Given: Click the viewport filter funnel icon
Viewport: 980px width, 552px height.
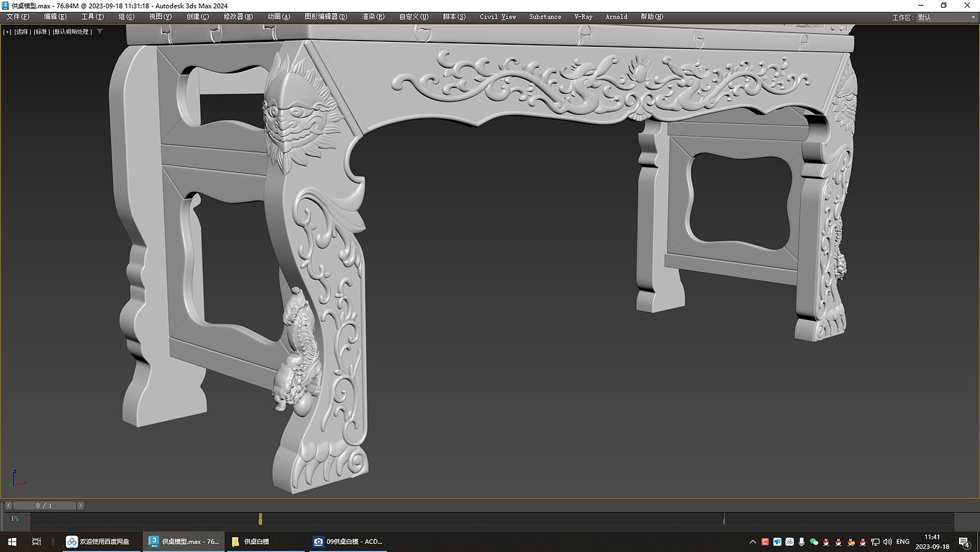Looking at the screenshot, I should pos(99,32).
